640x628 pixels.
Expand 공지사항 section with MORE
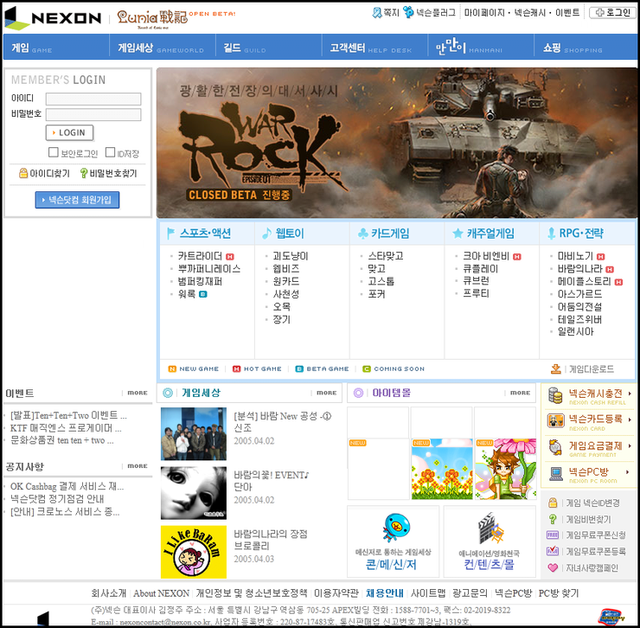pyautogui.click(x=136, y=466)
